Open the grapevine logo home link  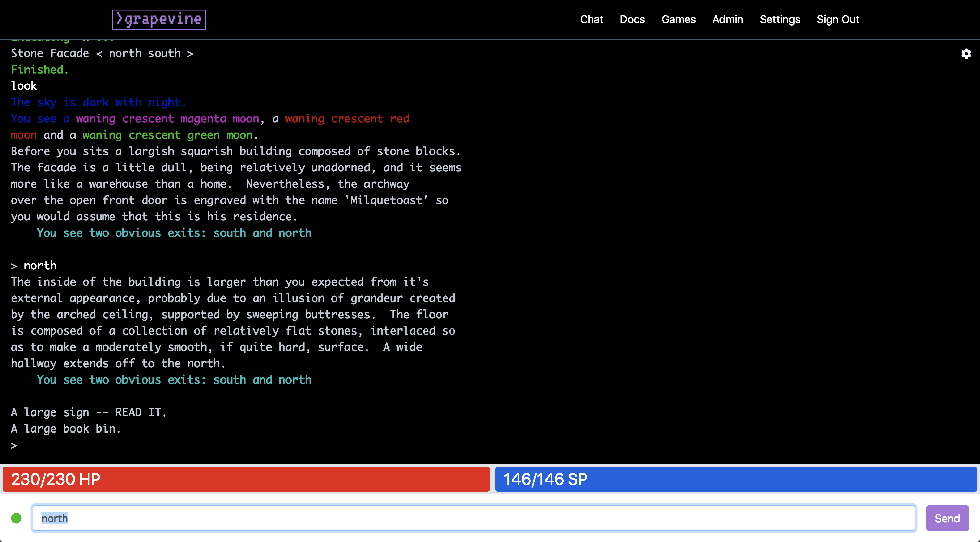click(x=159, y=19)
